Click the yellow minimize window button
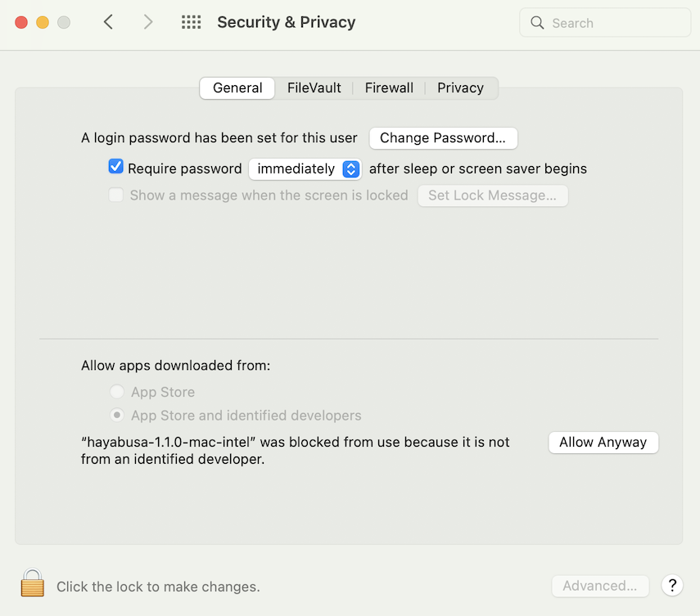This screenshot has width=700, height=616. pos(43,22)
